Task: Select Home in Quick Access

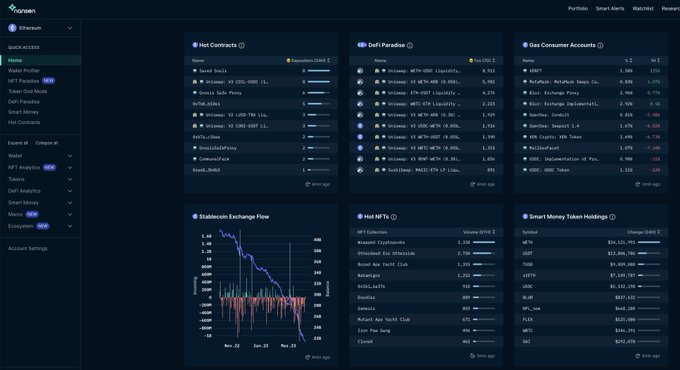Action: pyautogui.click(x=41, y=60)
